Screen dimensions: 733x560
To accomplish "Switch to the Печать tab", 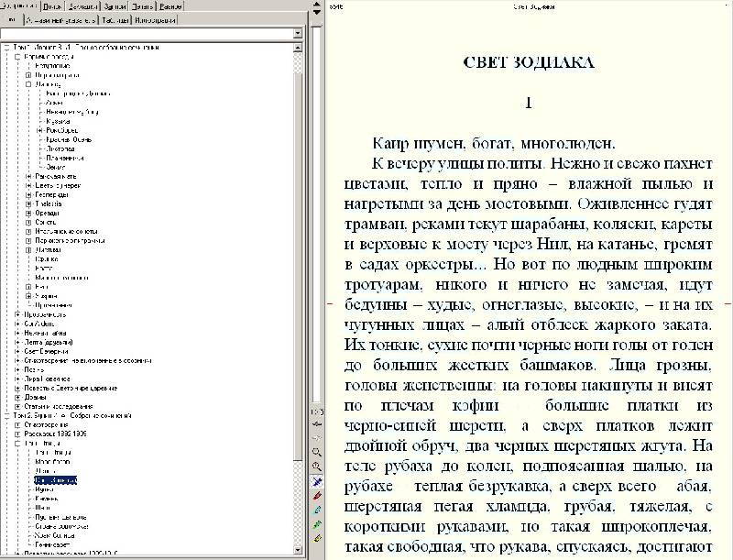I will coord(142,6).
